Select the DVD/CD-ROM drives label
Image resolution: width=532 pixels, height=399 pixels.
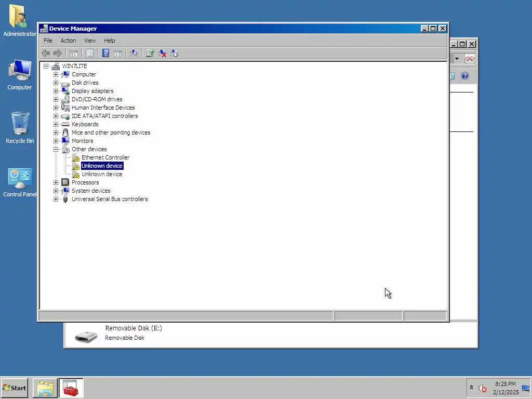97,99
